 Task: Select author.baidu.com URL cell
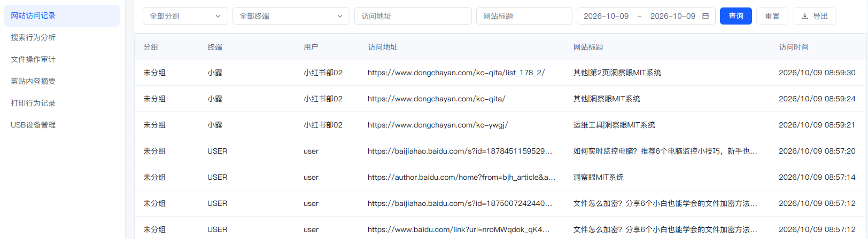click(462, 177)
